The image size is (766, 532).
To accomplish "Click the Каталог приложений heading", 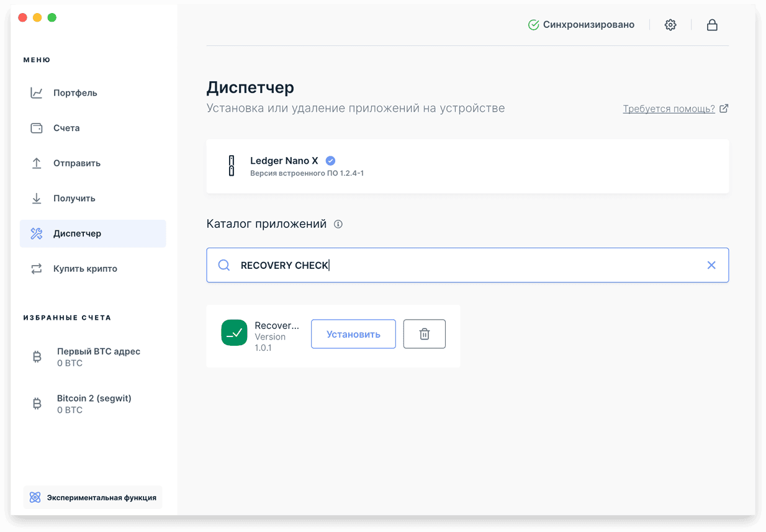I will pyautogui.click(x=266, y=224).
